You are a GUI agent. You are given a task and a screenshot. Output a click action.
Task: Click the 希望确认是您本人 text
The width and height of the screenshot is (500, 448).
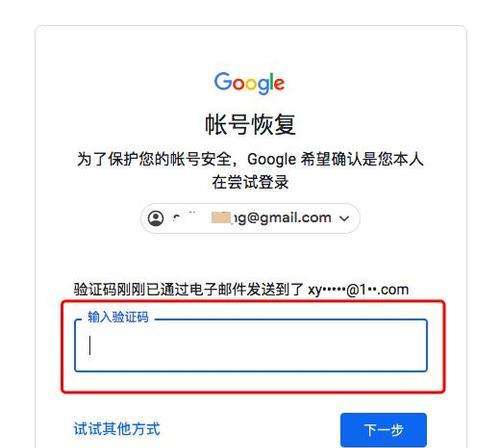pyautogui.click(x=362, y=159)
